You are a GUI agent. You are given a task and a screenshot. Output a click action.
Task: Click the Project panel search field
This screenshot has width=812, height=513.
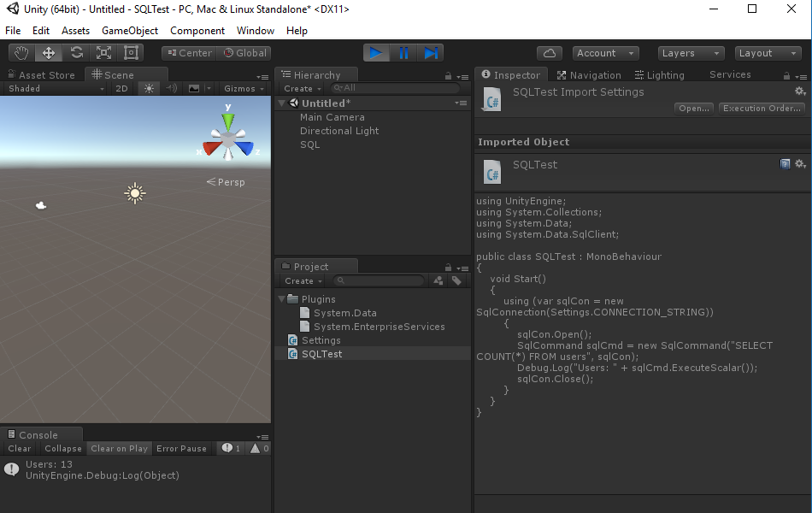(379, 280)
